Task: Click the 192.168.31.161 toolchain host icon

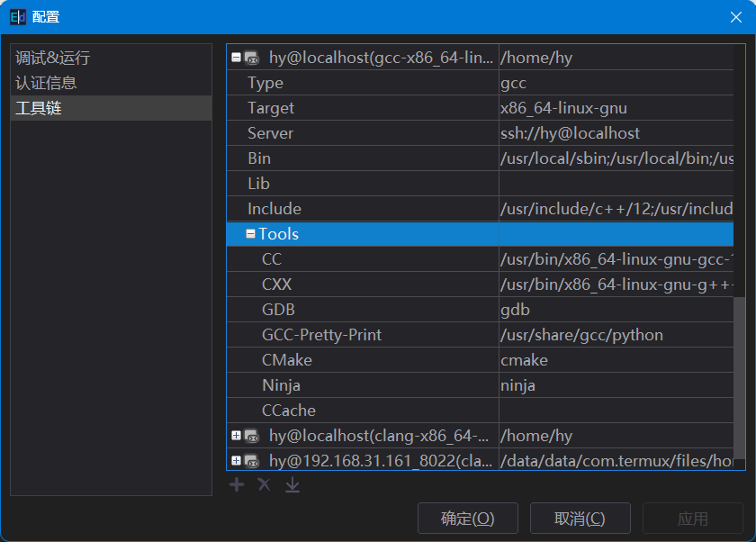Action: [x=252, y=461]
